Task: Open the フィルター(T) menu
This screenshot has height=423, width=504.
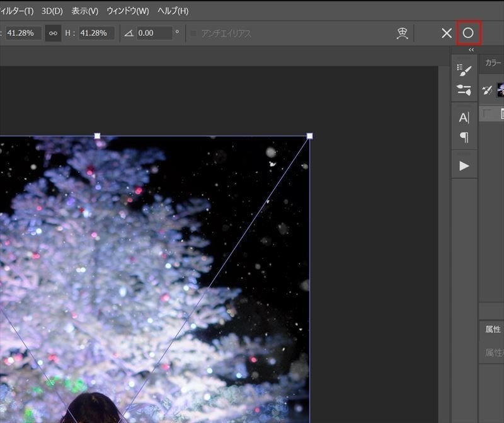Action: click(x=17, y=11)
